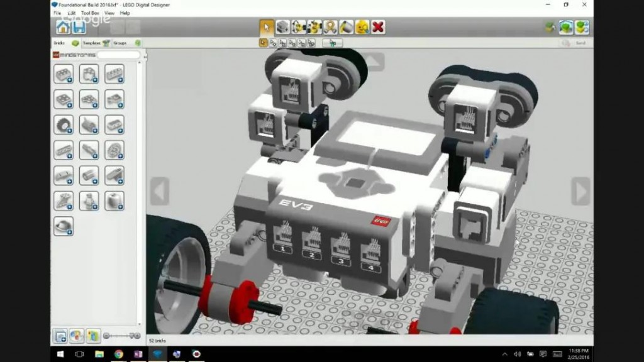Open the Edit menu
The width and height of the screenshot is (644, 362).
(x=71, y=13)
